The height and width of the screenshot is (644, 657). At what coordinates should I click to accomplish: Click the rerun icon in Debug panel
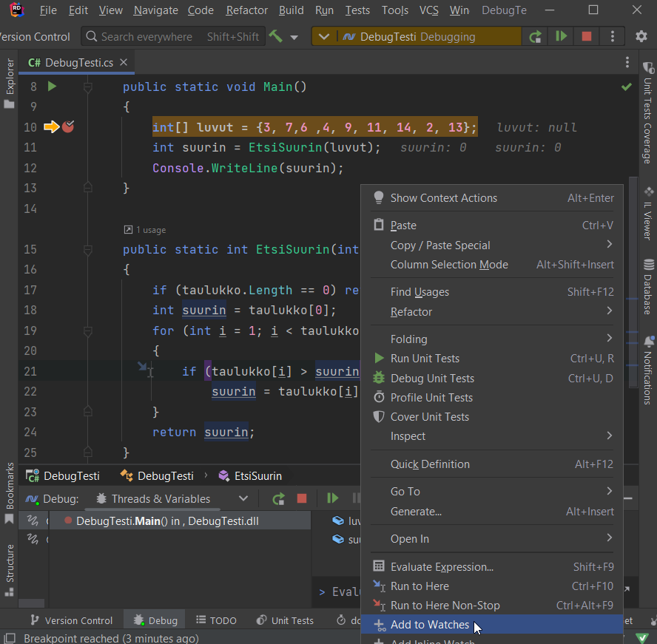click(x=278, y=499)
